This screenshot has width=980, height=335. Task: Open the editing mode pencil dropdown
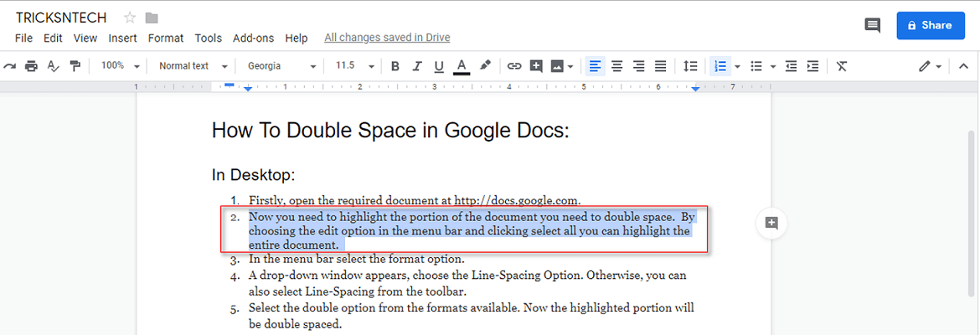coord(930,65)
